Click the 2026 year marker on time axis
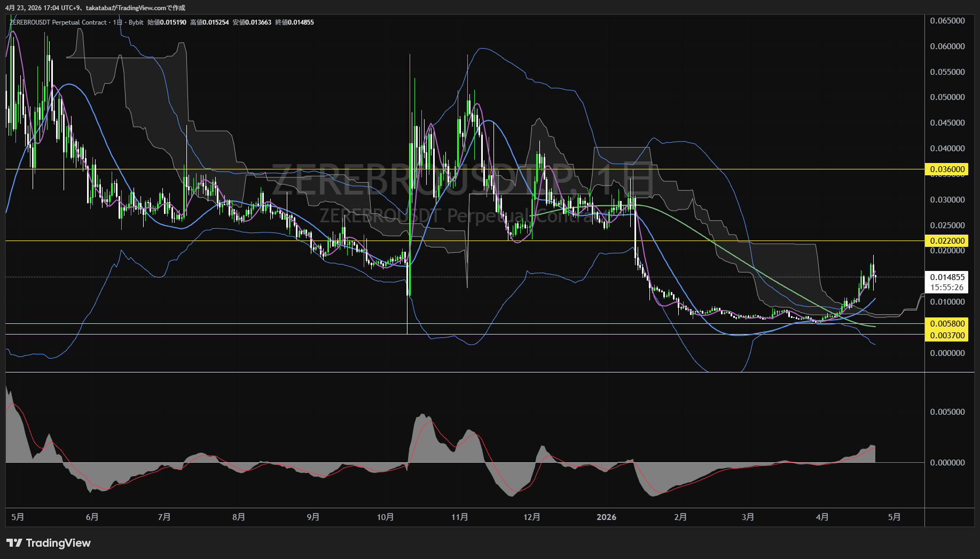Screen dimensions: 980x559 [x=606, y=517]
